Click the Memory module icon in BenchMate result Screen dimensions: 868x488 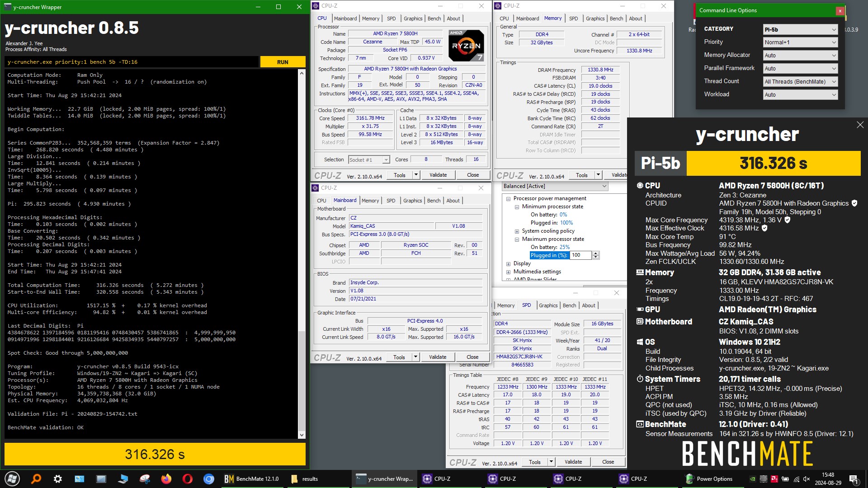click(x=640, y=272)
